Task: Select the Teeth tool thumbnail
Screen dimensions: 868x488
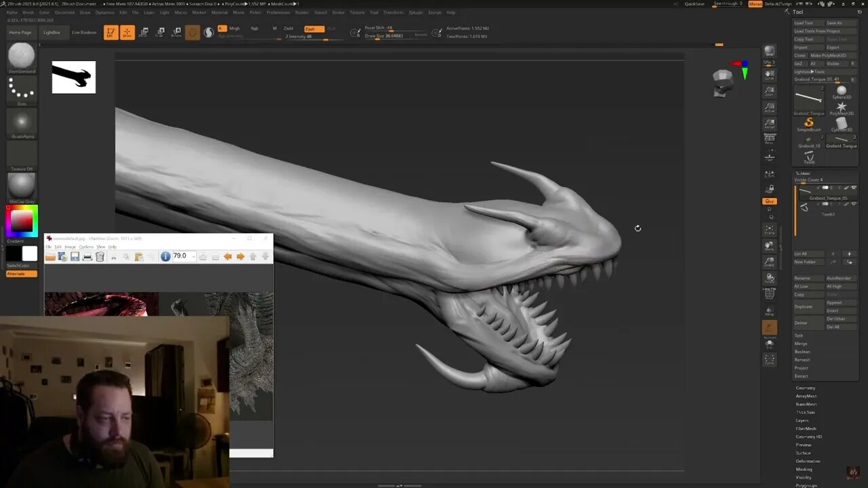Action: click(809, 157)
